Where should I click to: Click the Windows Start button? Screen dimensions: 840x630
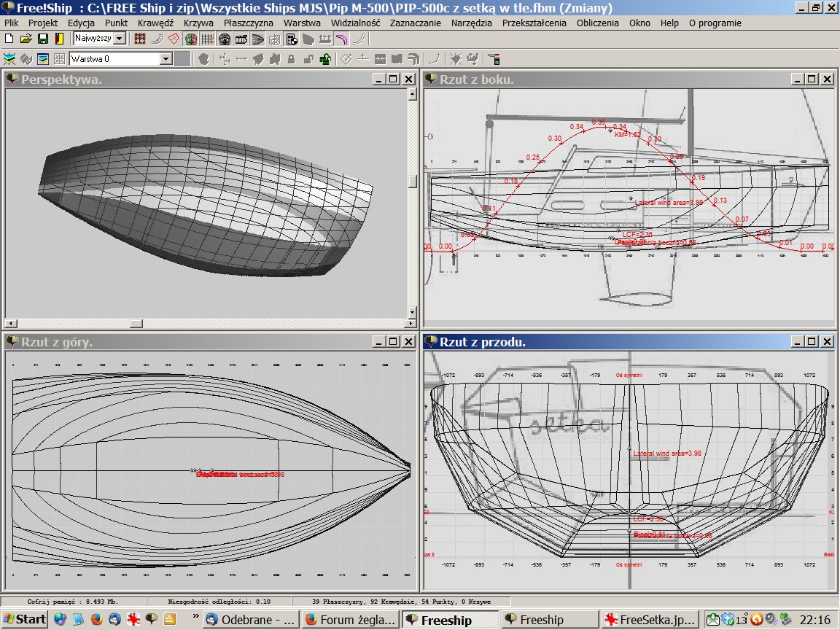point(25,620)
